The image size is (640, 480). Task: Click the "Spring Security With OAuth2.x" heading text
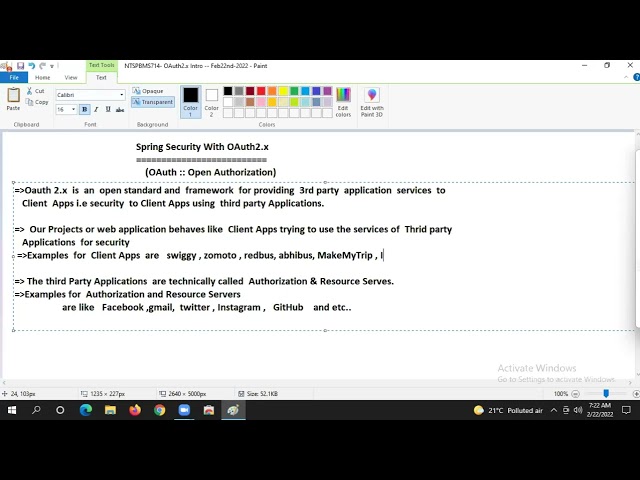tap(202, 147)
